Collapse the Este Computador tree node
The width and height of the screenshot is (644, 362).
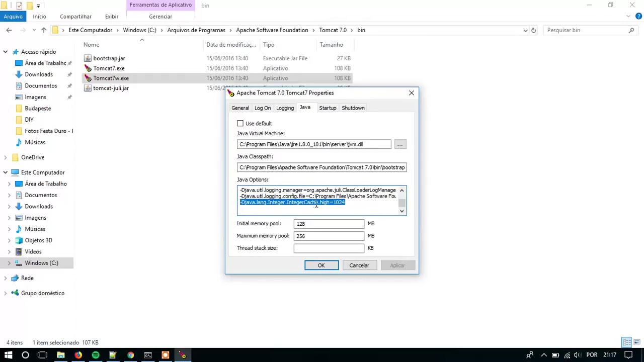pyautogui.click(x=6, y=172)
